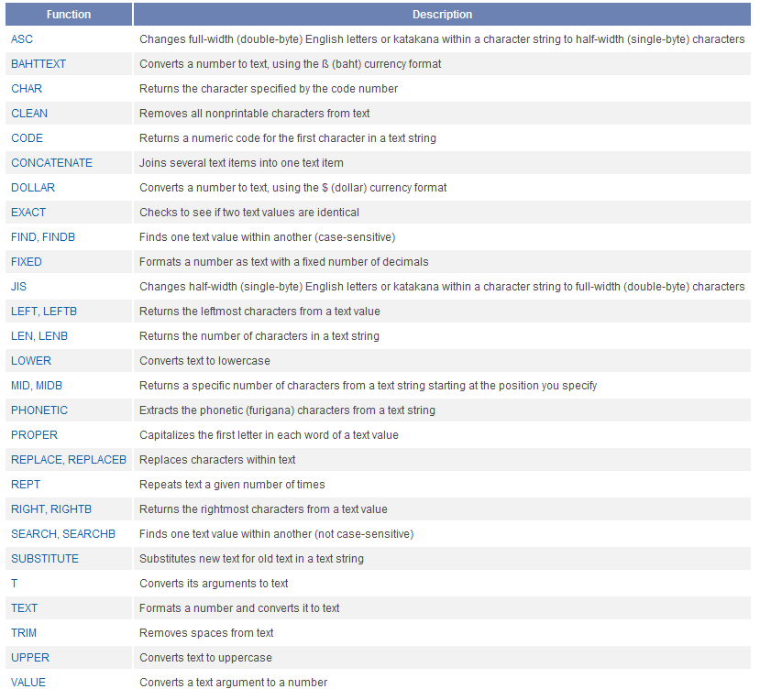This screenshot has height=700, width=760.
Task: Open the ASC function link
Action: pos(22,39)
